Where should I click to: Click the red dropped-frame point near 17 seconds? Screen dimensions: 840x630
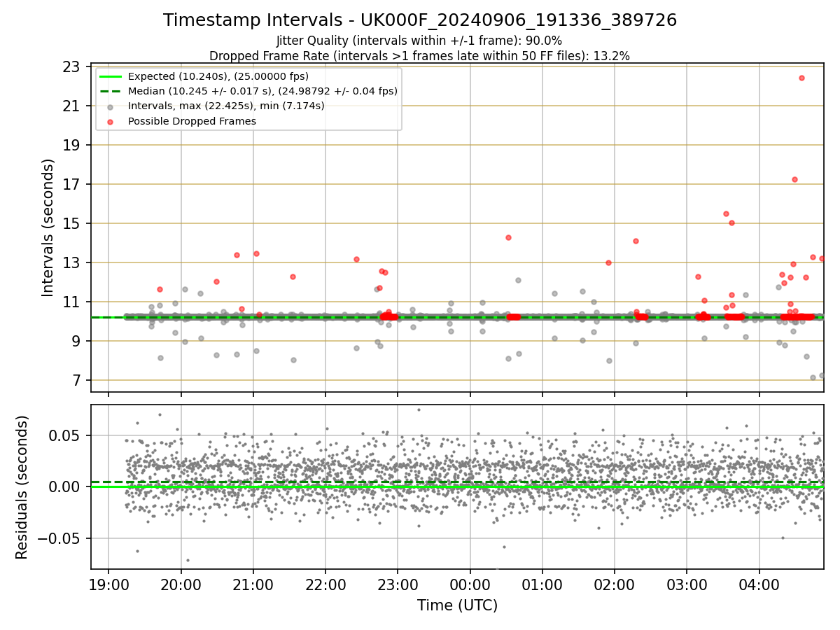794,179
